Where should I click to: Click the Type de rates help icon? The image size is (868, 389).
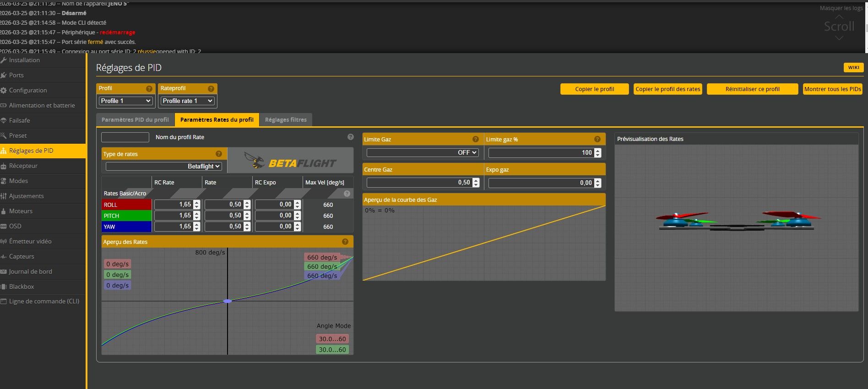(219, 154)
